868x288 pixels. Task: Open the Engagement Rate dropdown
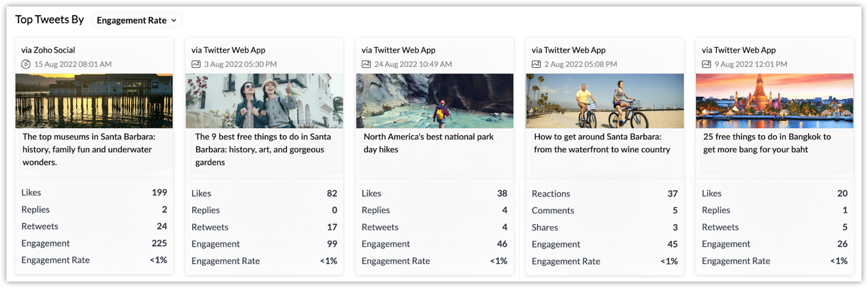(136, 20)
